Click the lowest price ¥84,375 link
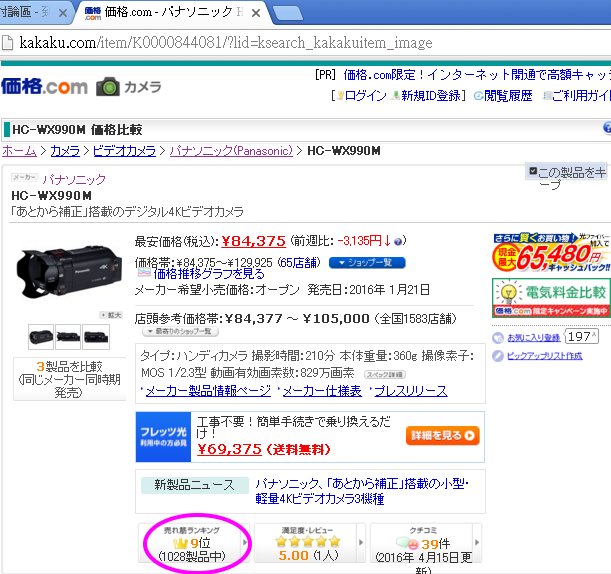The image size is (611, 574). coord(254,241)
